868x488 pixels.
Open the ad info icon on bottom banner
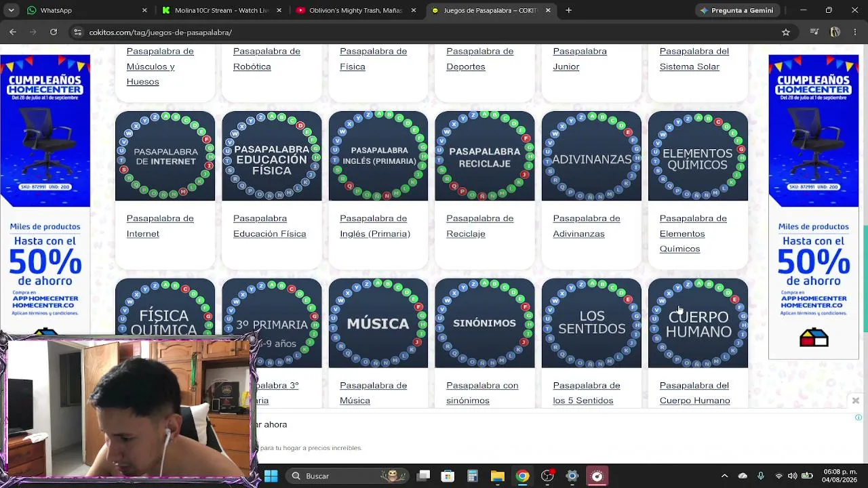tap(859, 418)
